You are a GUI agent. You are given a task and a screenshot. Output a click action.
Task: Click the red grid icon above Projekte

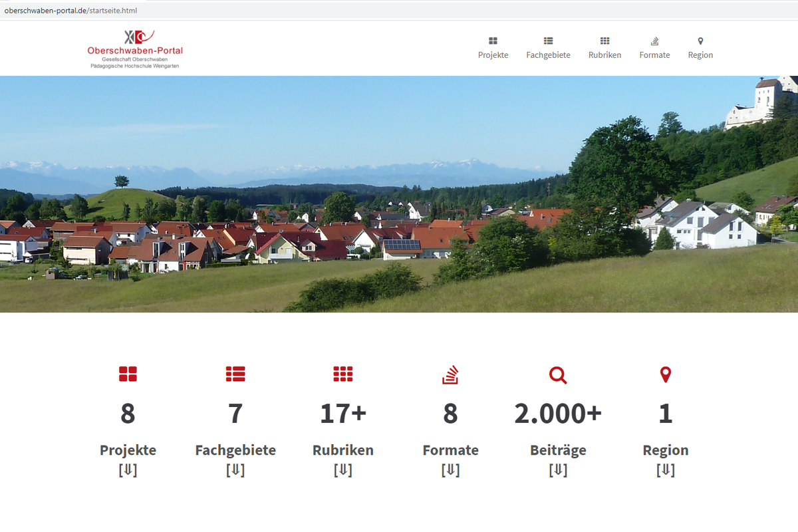128,374
